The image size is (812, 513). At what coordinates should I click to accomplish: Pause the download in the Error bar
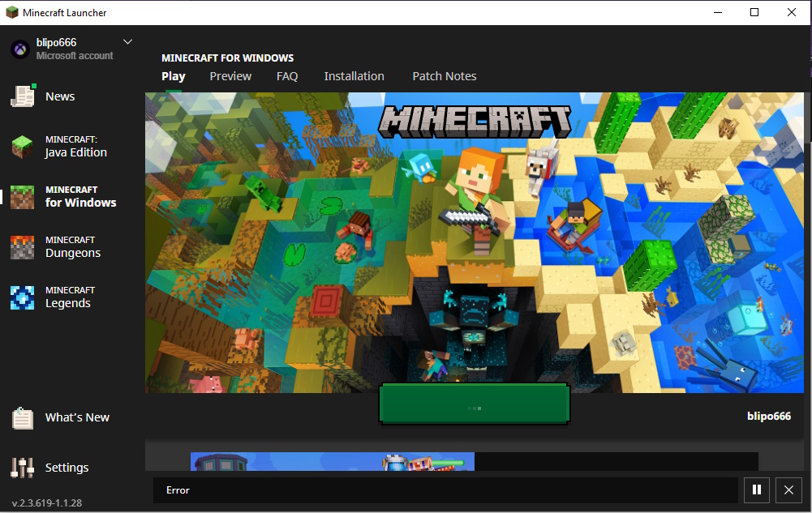[757, 489]
